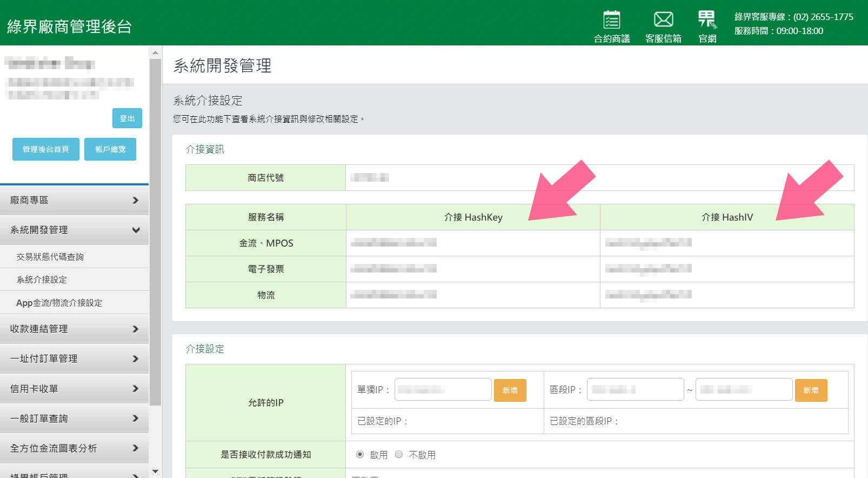Viewport: 868px width, 478px height.
Task: Click the 金流、MPOS row label
Action: (x=266, y=243)
